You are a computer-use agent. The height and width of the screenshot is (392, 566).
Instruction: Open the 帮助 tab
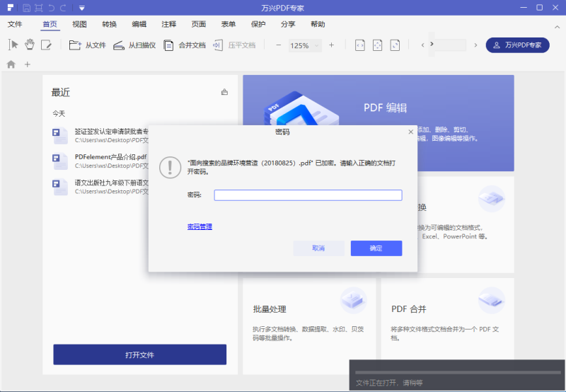[x=318, y=24]
